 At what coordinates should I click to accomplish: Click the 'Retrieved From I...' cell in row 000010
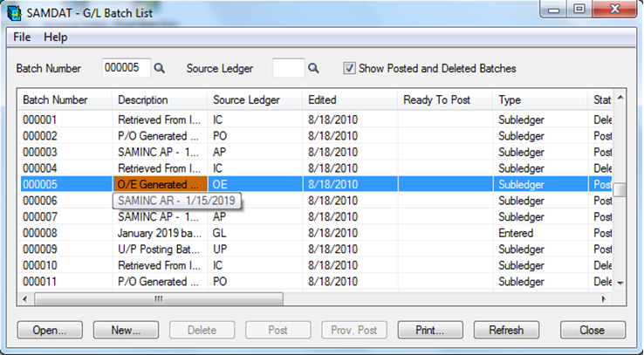[x=160, y=265]
